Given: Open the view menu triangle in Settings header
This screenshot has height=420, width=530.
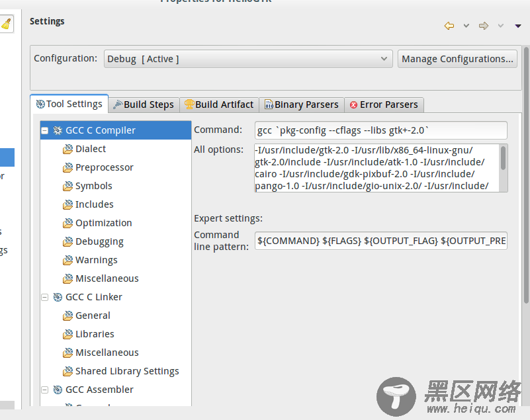Looking at the screenshot, I should pyautogui.click(x=518, y=26).
